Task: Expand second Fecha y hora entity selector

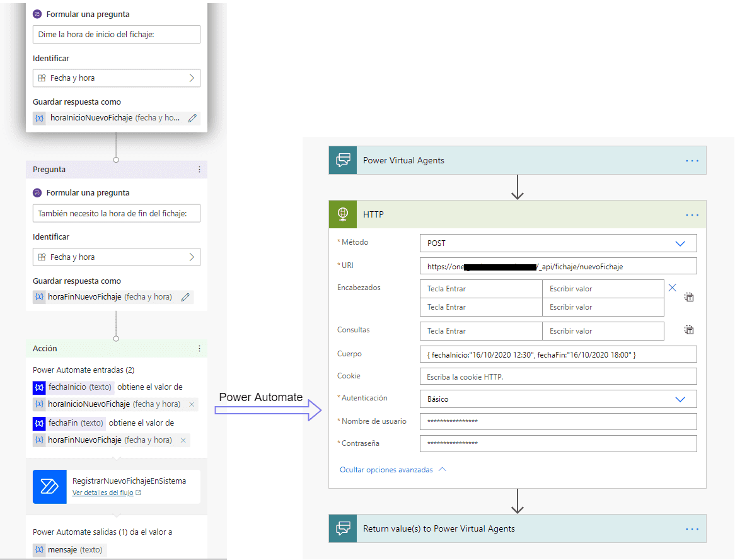Action: (x=116, y=257)
